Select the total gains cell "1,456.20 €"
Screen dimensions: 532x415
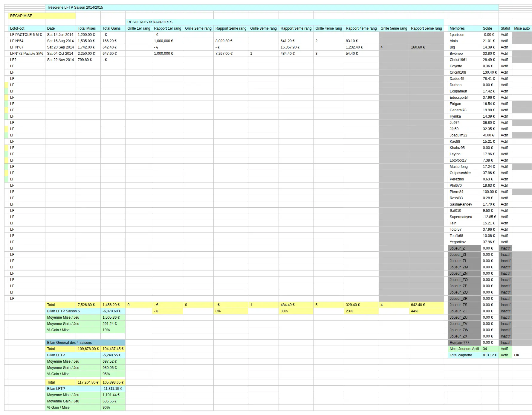tap(113, 305)
